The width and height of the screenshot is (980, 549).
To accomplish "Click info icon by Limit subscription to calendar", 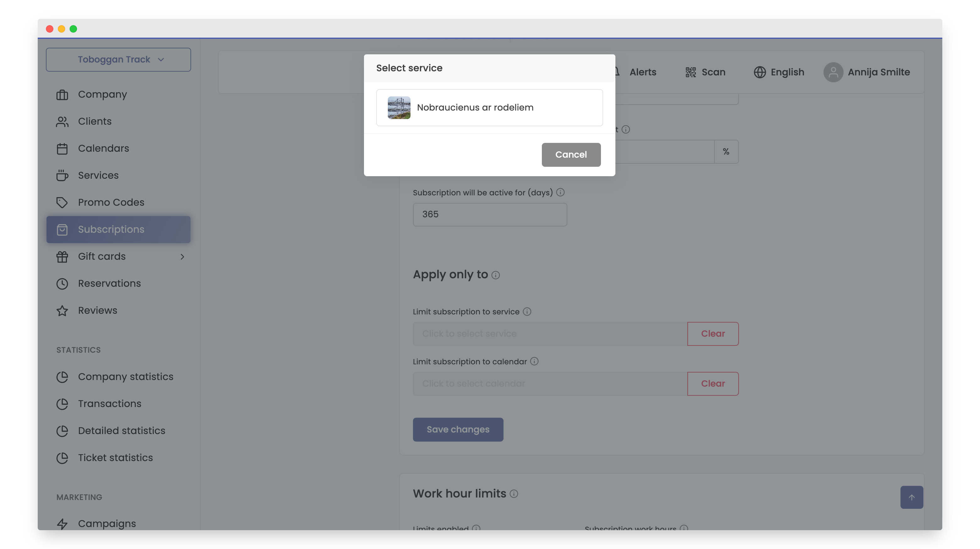I will pyautogui.click(x=534, y=361).
